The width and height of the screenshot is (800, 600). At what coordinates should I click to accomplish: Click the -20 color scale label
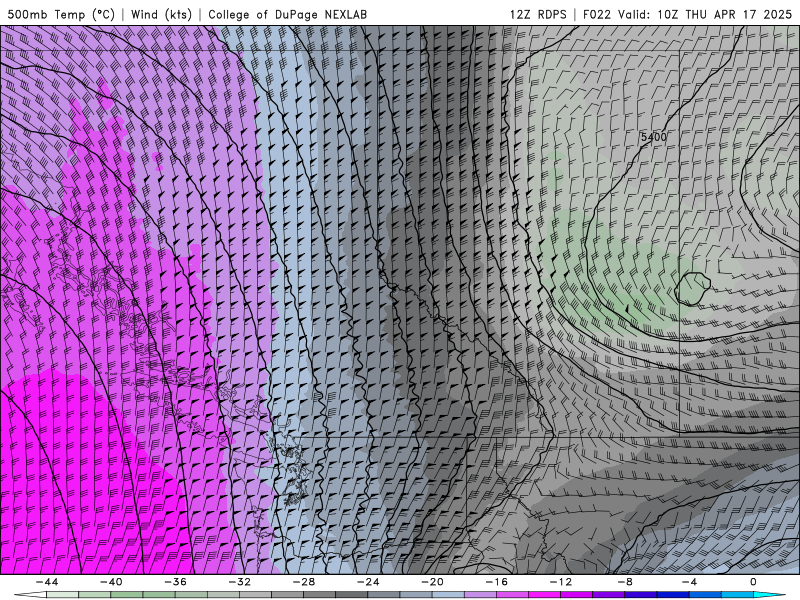(432, 582)
